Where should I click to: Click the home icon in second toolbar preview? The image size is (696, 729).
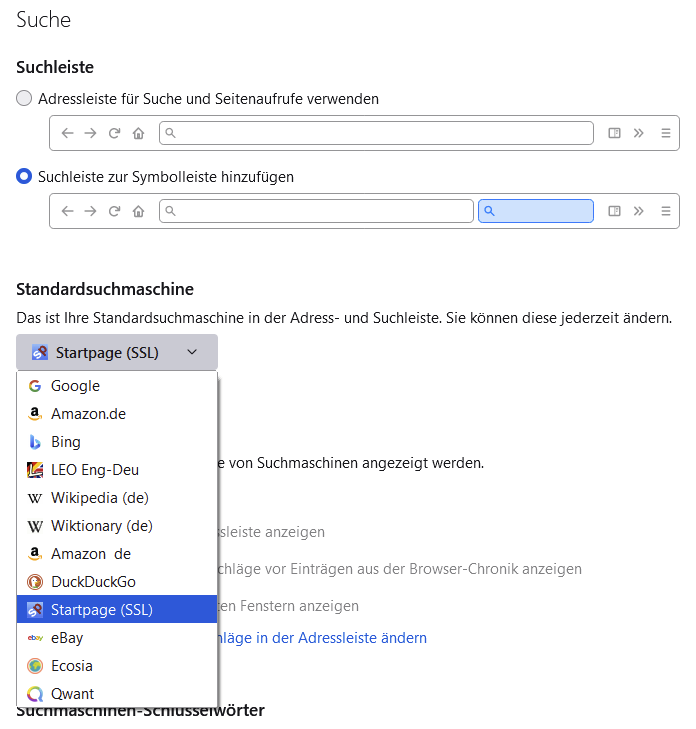[x=139, y=211]
